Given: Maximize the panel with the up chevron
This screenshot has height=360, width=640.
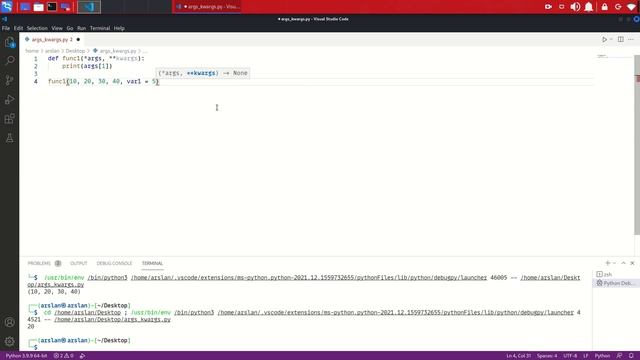Looking at the screenshot, I should click(x=623, y=263).
